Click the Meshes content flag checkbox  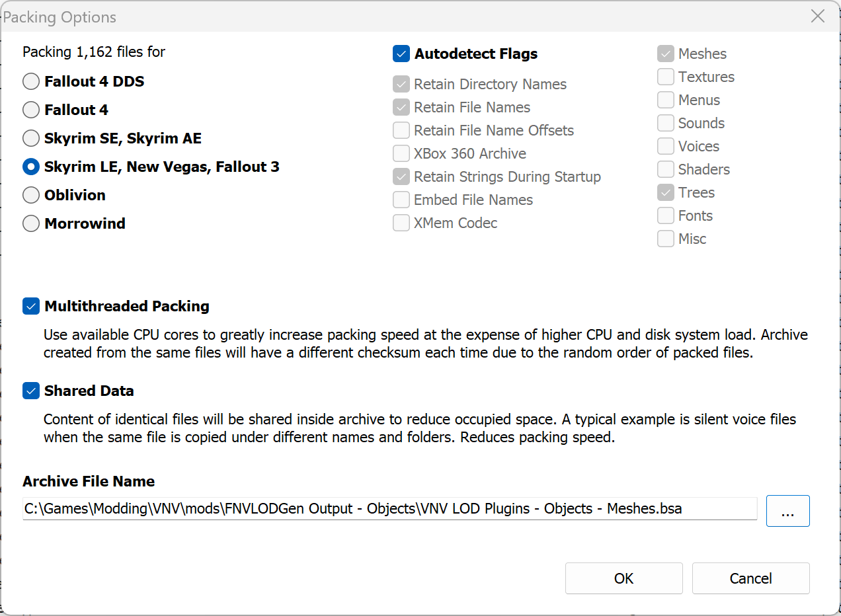[666, 54]
